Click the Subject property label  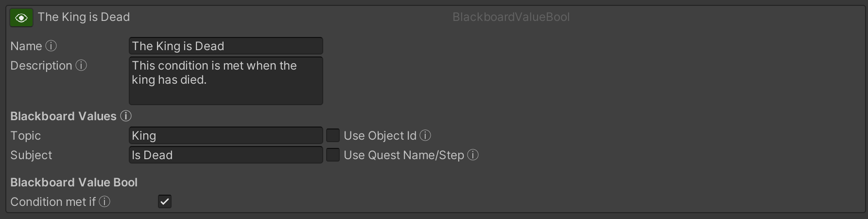31,155
